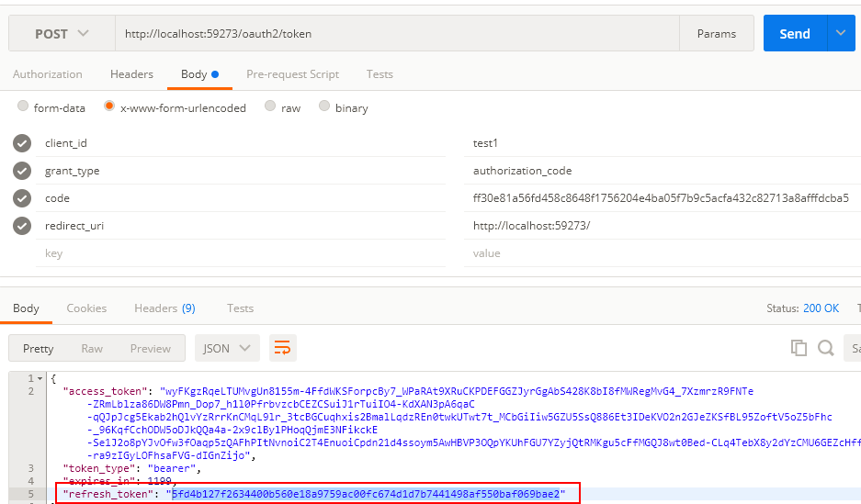Select the raw body radio option

point(269,106)
